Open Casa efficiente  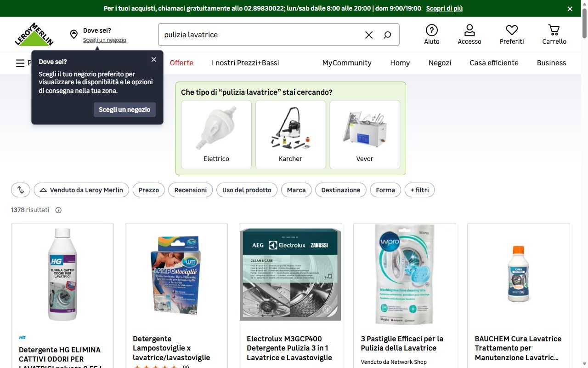(494, 63)
